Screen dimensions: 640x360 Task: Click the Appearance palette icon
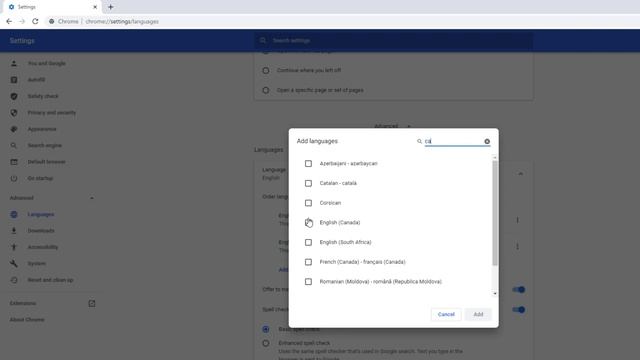(14, 129)
